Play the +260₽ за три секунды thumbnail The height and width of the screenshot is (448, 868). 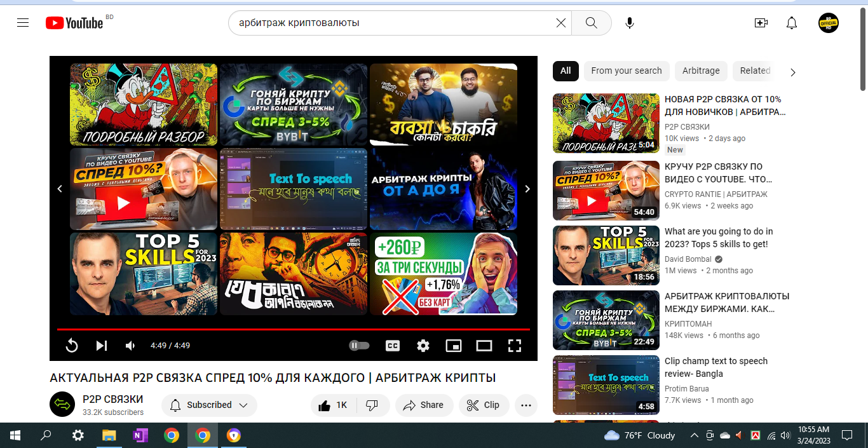[444, 273]
